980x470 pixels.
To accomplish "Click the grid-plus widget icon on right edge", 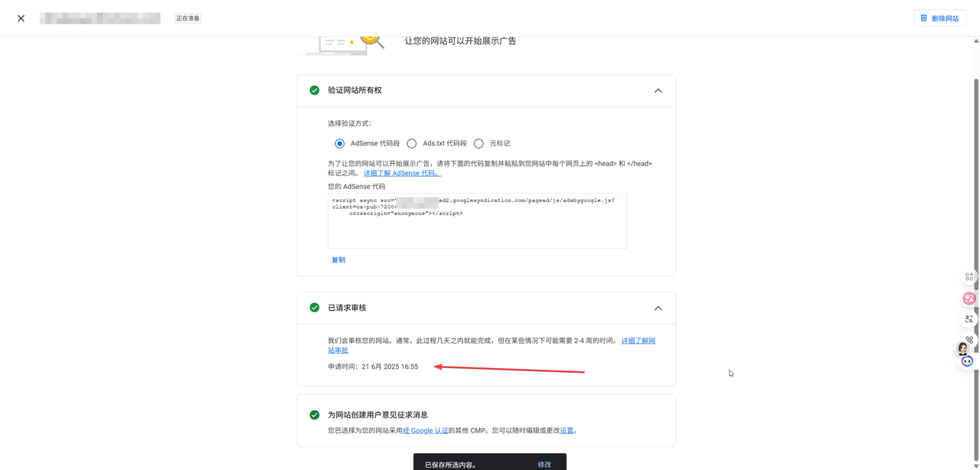I will coord(969,276).
